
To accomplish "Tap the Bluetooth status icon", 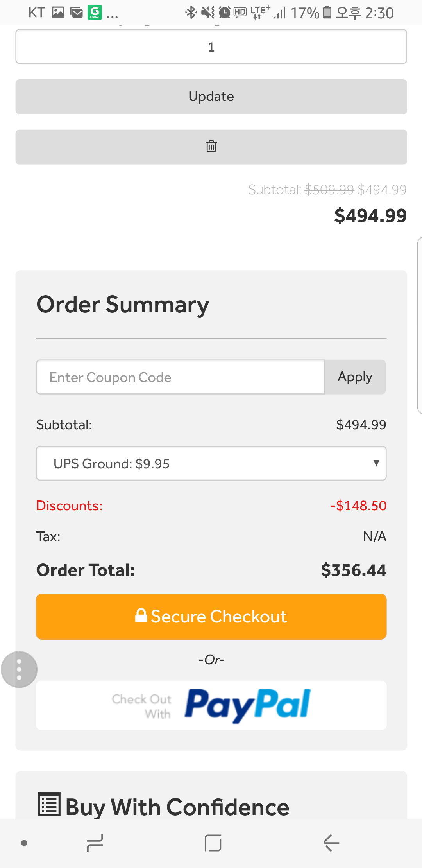I will click(191, 13).
